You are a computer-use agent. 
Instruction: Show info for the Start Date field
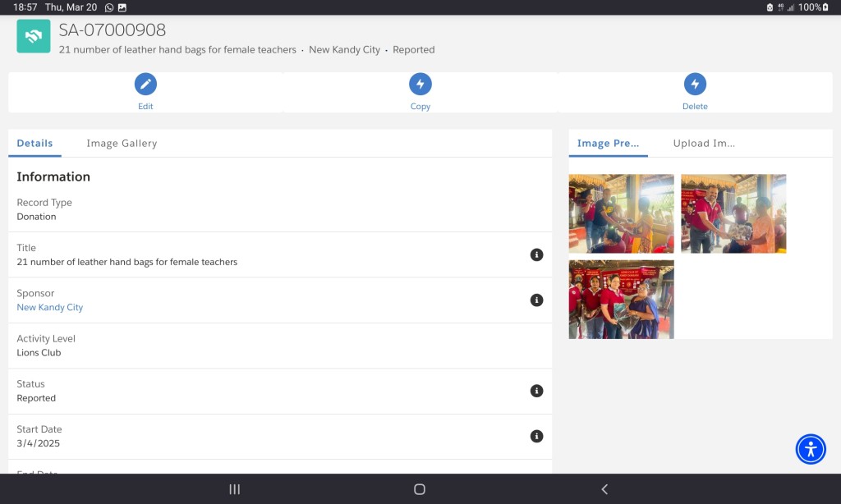[536, 437]
